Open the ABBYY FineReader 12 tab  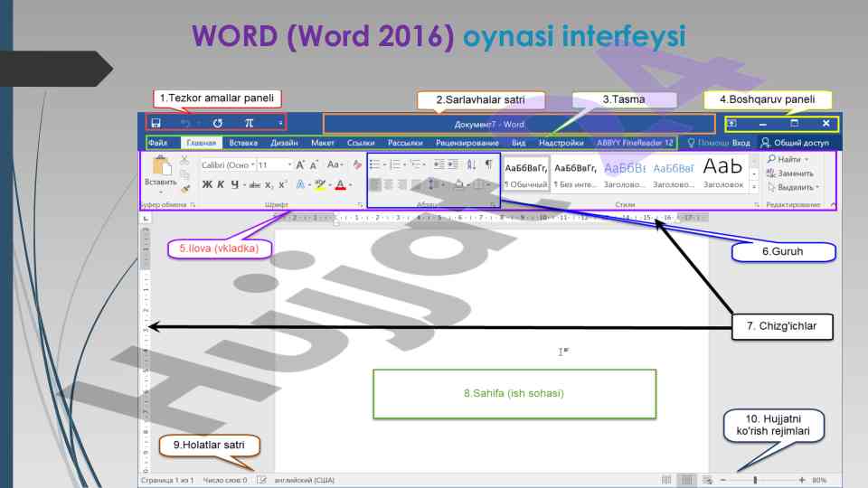tap(635, 143)
